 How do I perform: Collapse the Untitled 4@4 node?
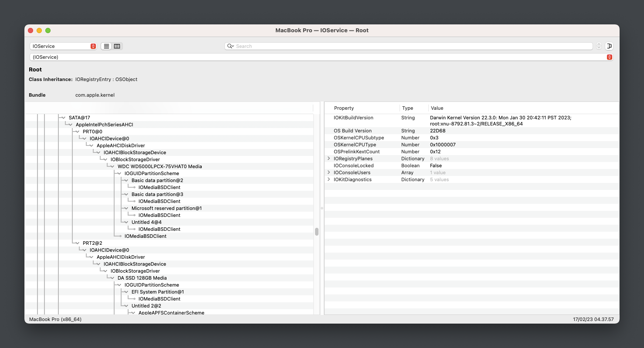[x=126, y=222]
